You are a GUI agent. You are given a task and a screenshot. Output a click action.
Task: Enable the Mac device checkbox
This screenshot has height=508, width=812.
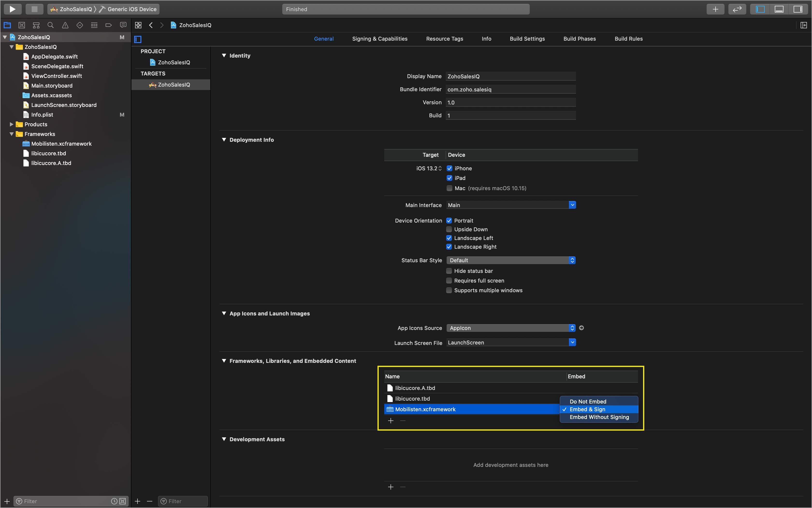[449, 188]
